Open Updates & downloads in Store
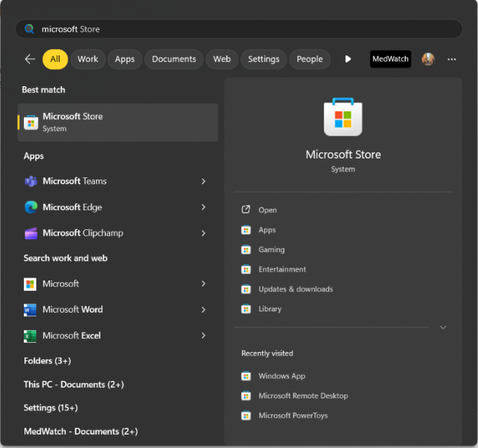 coord(295,290)
